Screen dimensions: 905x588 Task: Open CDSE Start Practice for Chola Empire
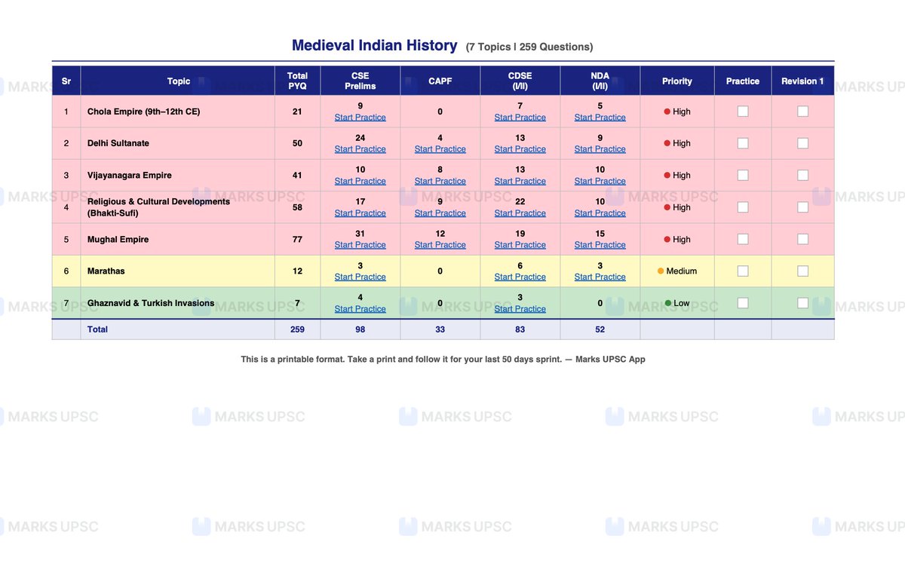(520, 118)
